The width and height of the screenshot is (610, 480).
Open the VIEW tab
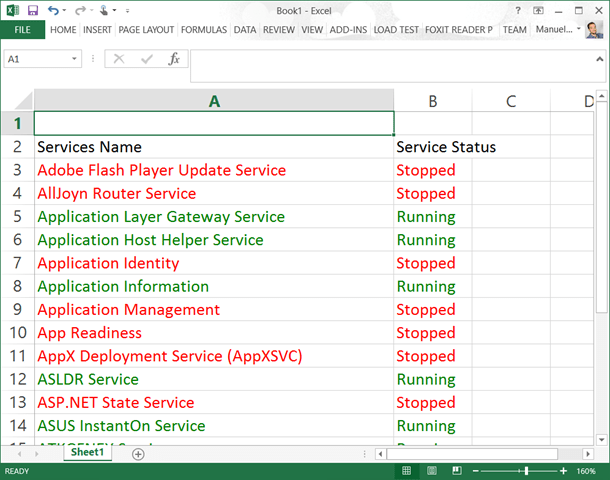click(312, 30)
